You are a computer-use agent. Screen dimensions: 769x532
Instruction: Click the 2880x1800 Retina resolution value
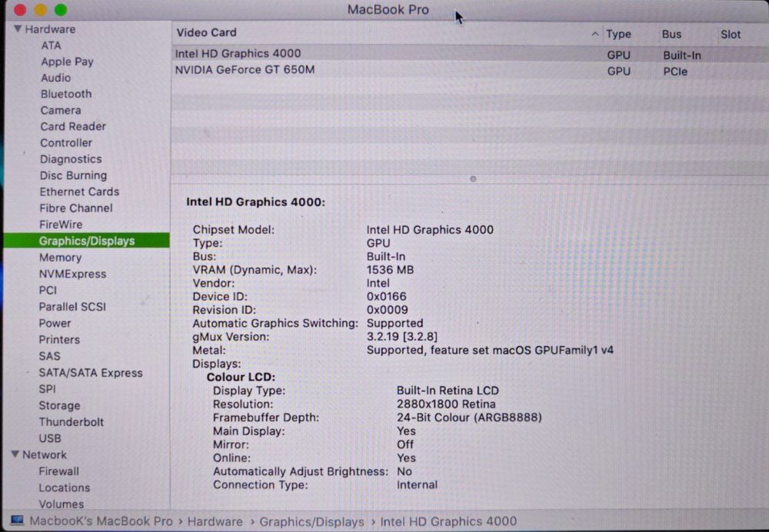(446, 404)
